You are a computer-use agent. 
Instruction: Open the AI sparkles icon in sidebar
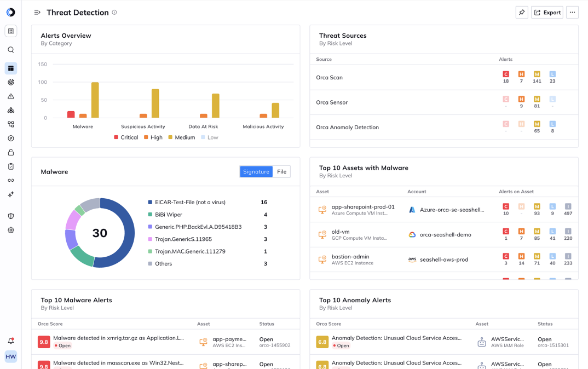pos(11,194)
